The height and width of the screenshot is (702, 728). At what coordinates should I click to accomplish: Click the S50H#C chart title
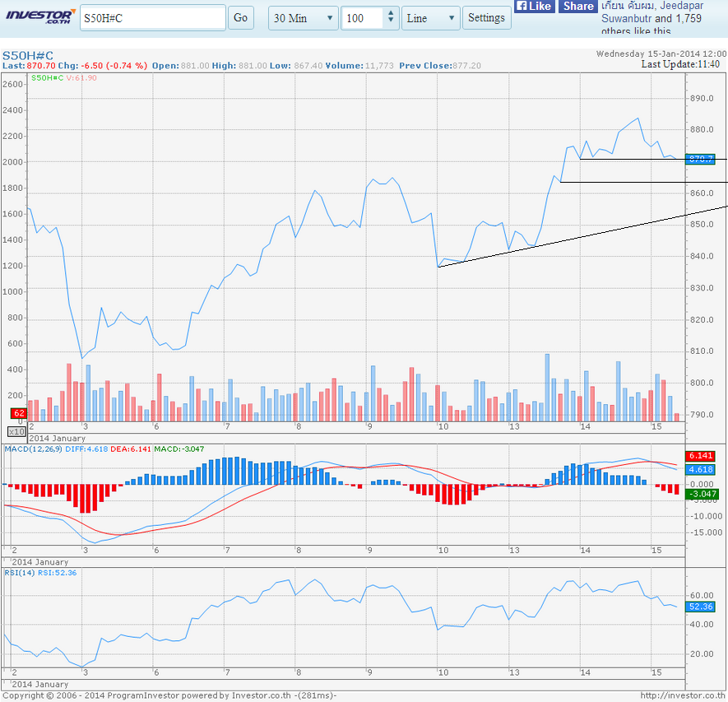(x=28, y=56)
